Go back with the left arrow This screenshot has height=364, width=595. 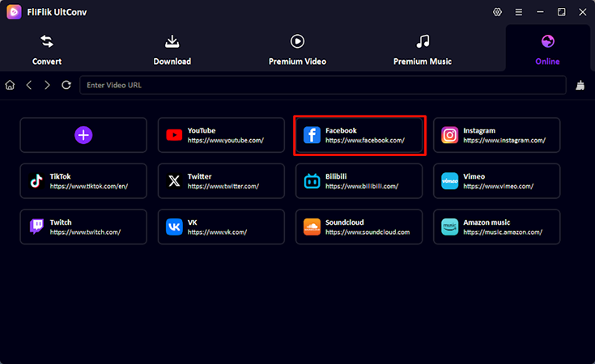tap(29, 85)
